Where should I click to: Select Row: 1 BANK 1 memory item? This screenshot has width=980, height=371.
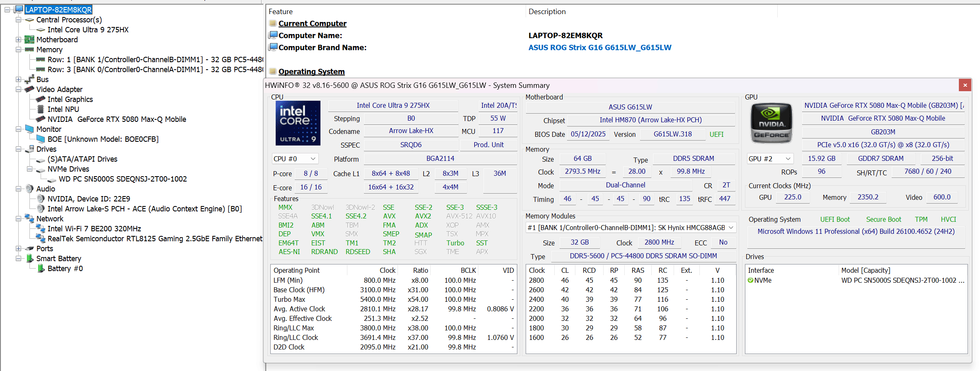tap(155, 60)
